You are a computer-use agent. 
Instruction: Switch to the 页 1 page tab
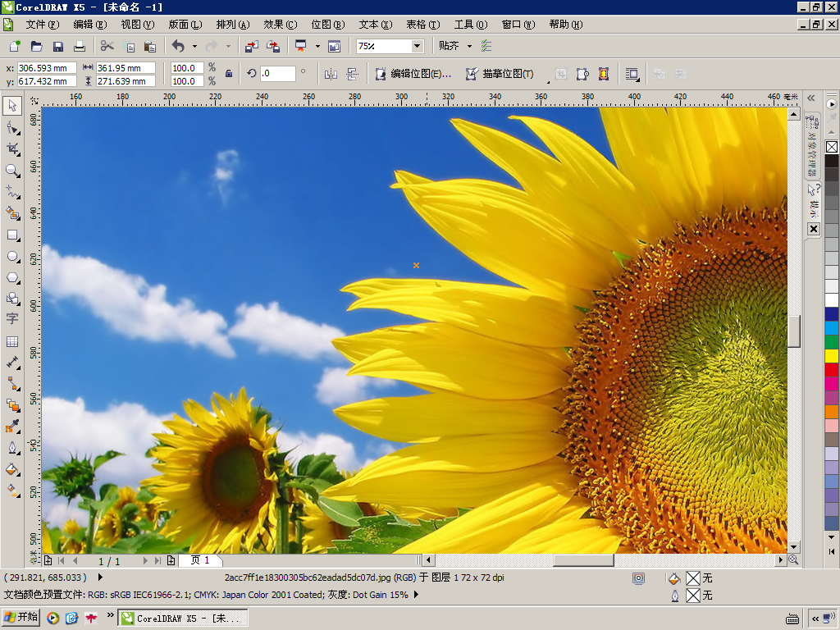coord(200,560)
